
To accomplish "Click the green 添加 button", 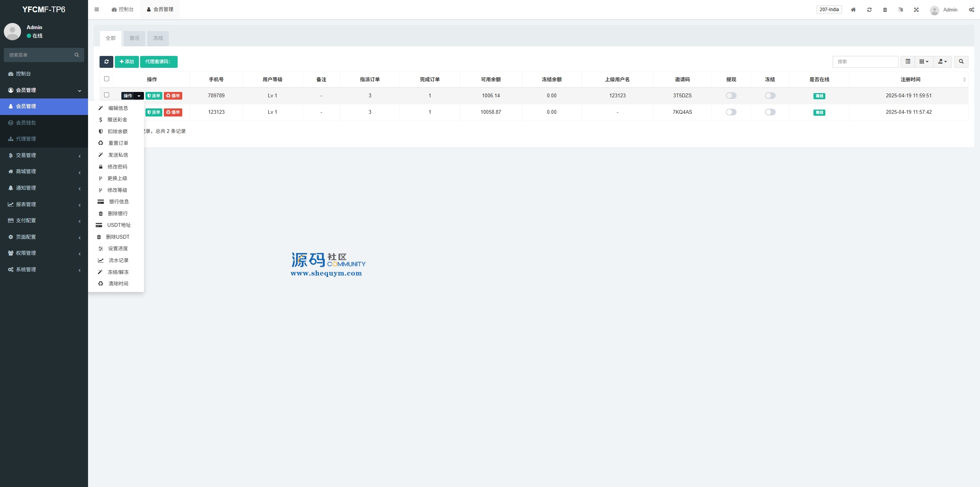I will (x=127, y=62).
